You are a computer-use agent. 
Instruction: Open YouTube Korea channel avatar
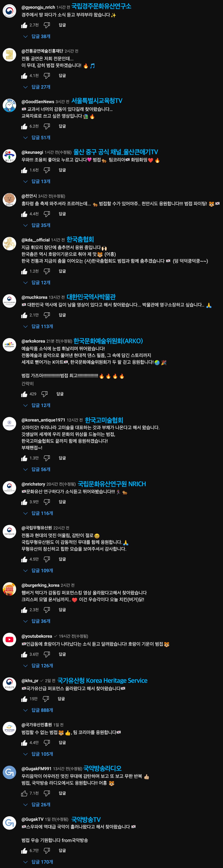pyautogui.click(x=9, y=640)
